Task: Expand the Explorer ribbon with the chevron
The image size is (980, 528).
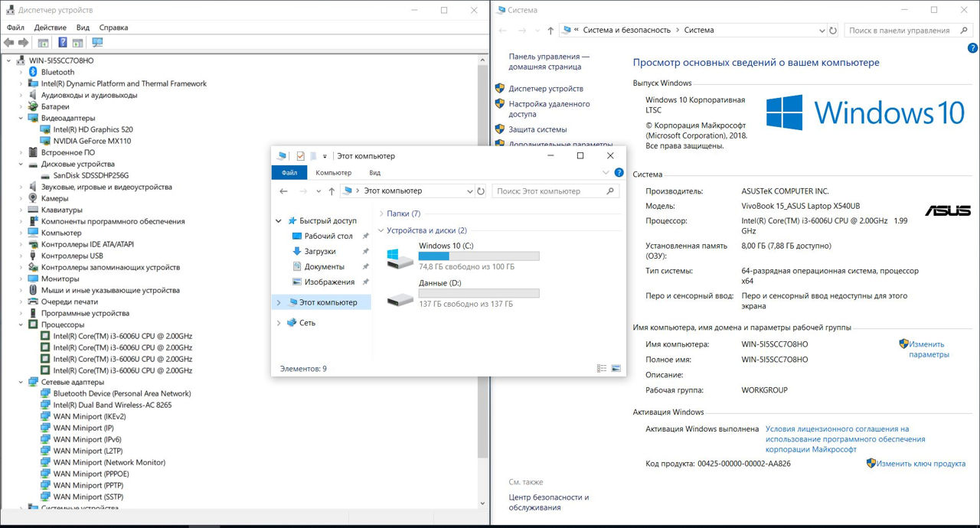Action: (x=606, y=173)
